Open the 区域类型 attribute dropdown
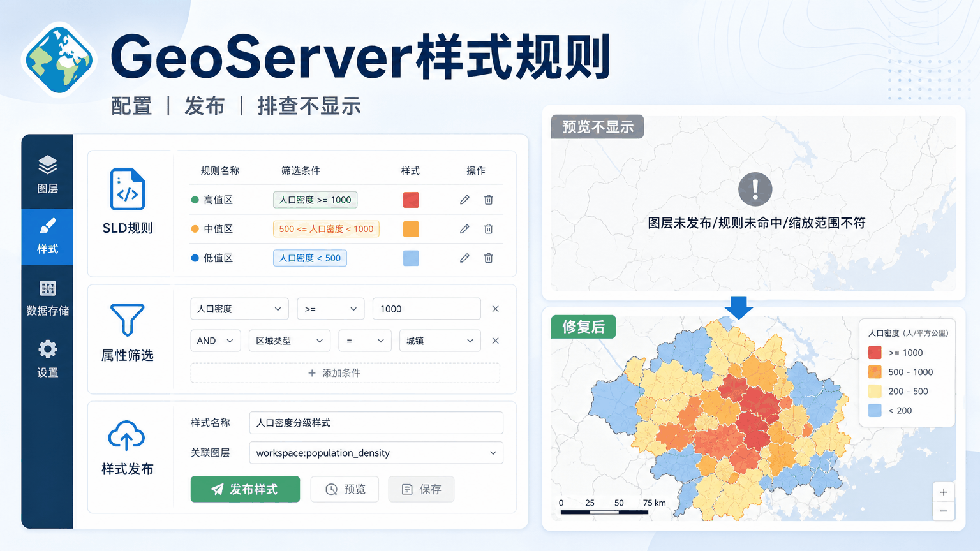This screenshot has width=980, height=551. (x=290, y=341)
